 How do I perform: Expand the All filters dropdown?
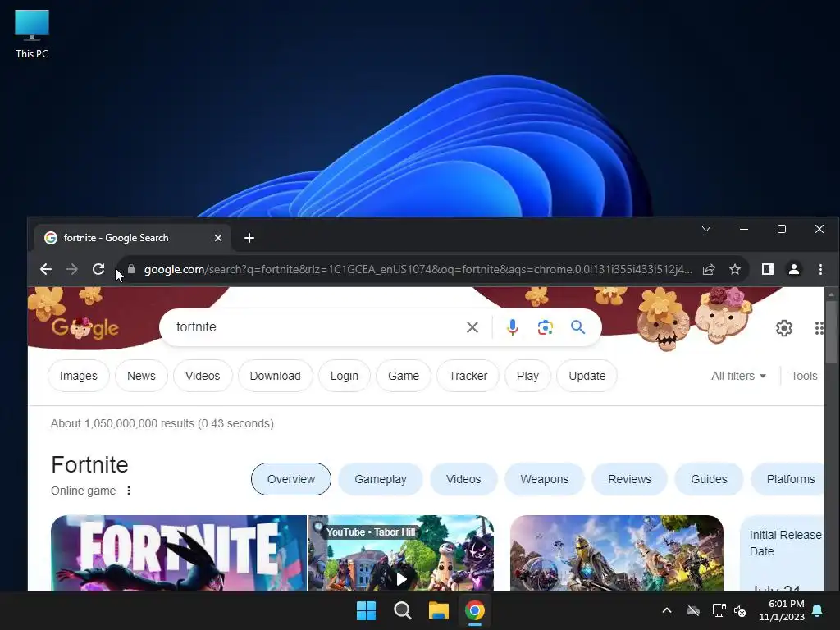pos(738,376)
